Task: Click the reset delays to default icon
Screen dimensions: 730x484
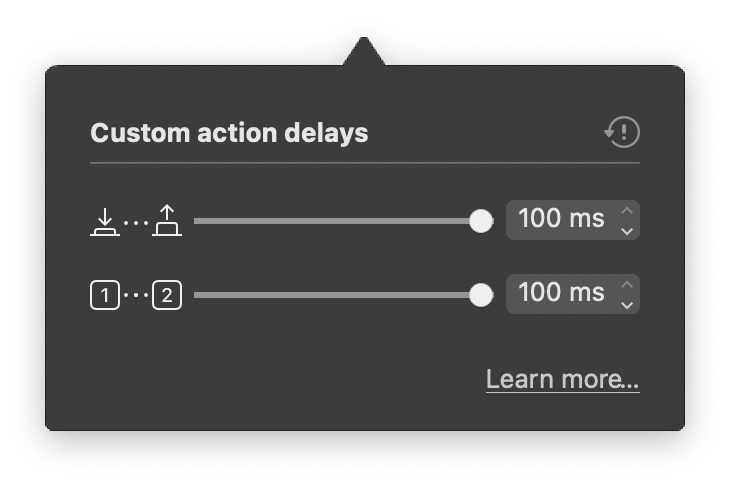Action: click(622, 132)
